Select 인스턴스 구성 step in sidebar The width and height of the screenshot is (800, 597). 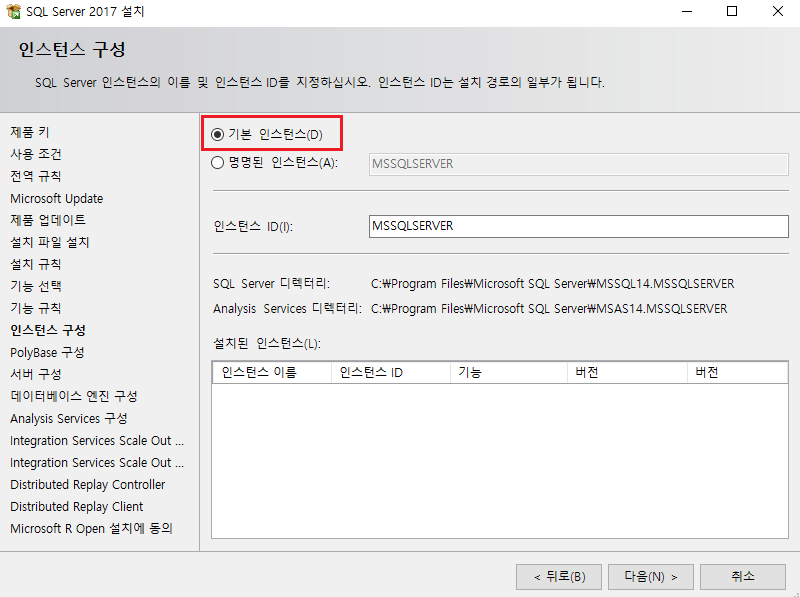click(x=48, y=330)
